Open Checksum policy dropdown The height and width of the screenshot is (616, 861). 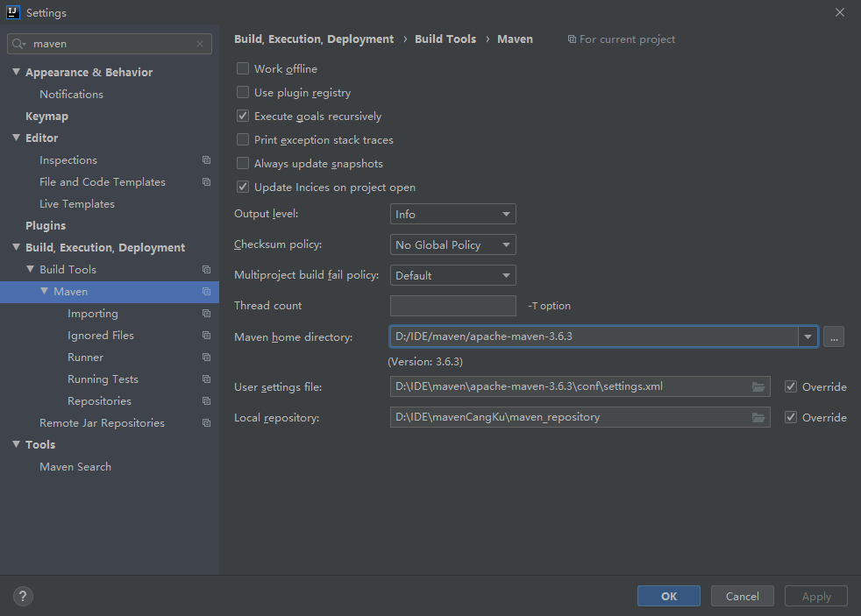click(x=453, y=244)
